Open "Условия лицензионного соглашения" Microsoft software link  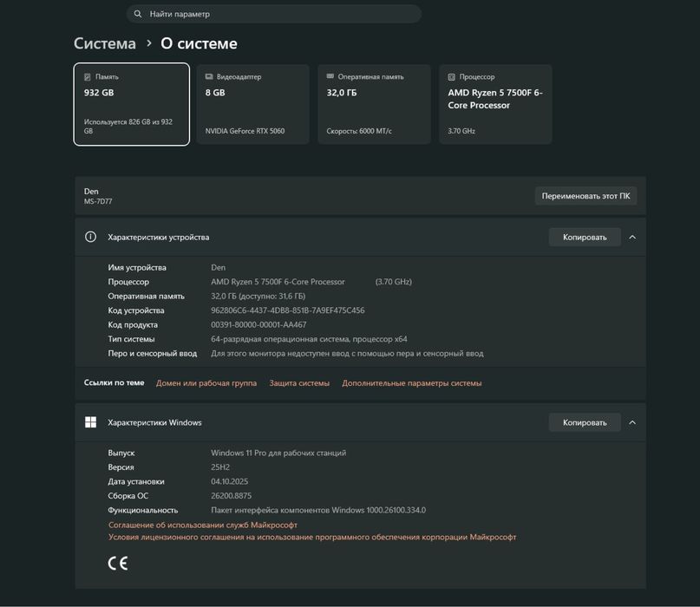point(312,537)
